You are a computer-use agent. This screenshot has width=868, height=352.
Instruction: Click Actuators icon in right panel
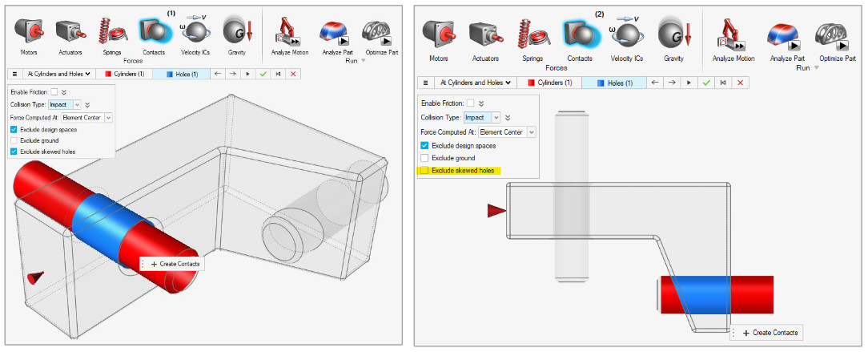pos(484,34)
